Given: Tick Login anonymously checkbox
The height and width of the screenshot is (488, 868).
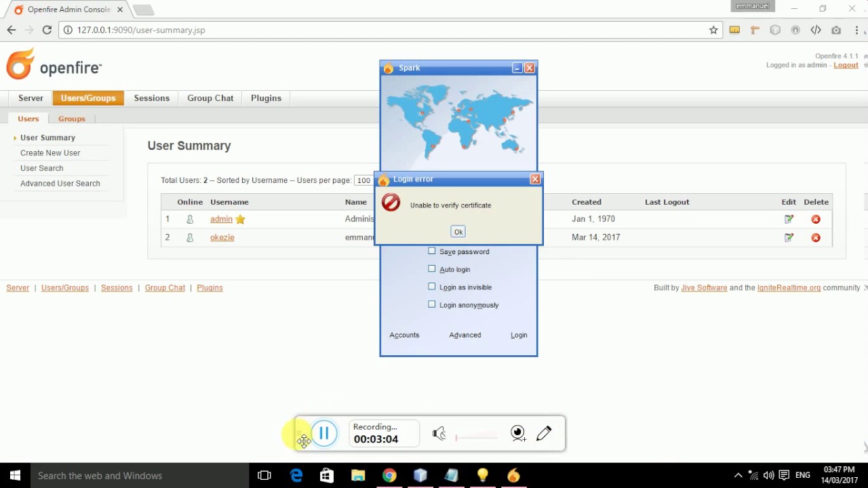Looking at the screenshot, I should (432, 304).
